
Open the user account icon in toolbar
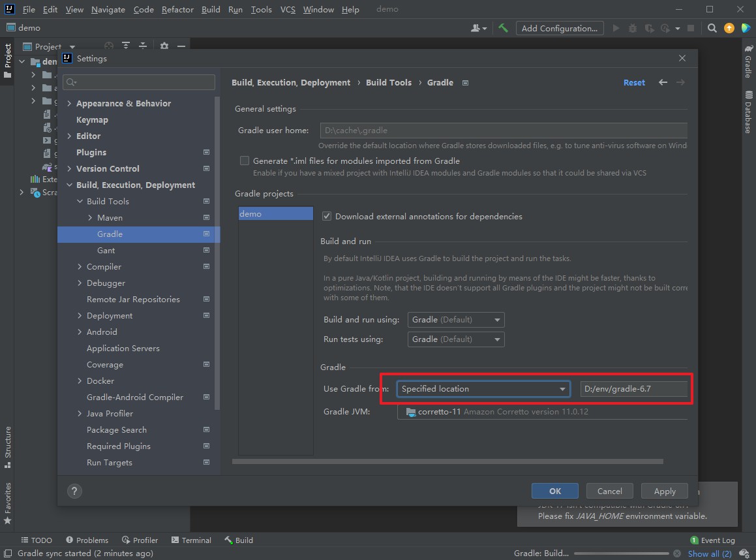(478, 28)
